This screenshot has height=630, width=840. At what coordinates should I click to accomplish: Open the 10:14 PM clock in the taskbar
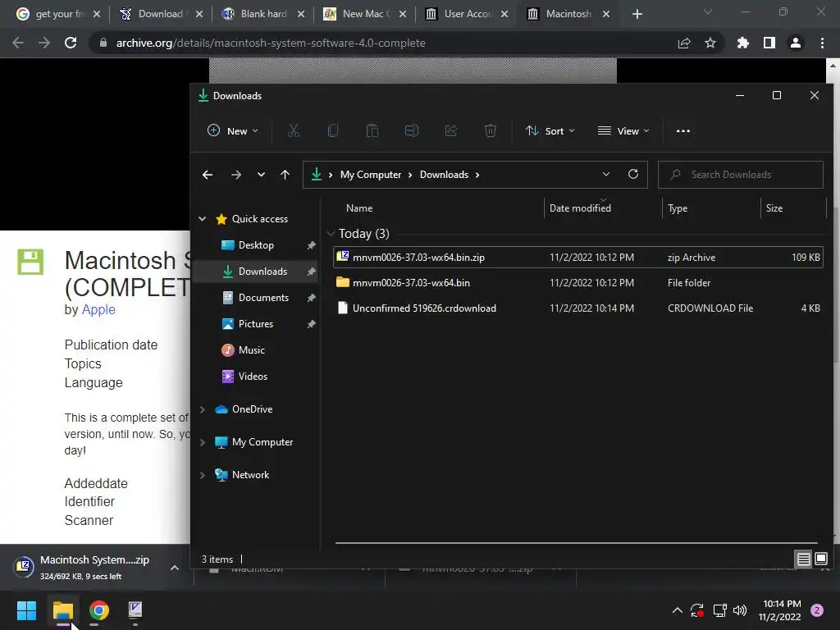pyautogui.click(x=779, y=610)
